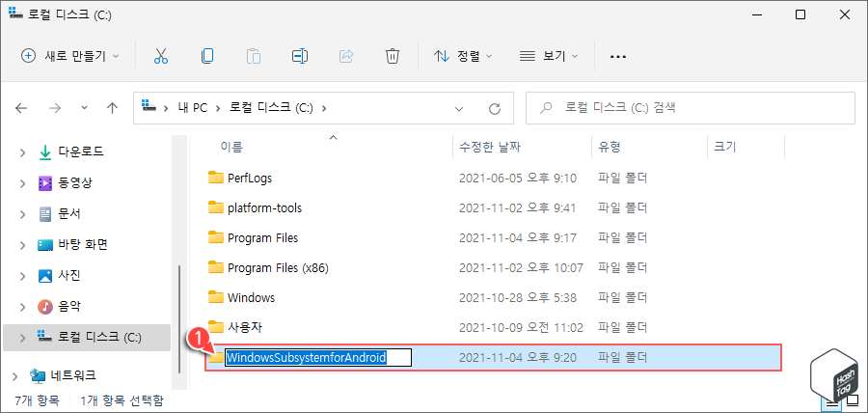The image size is (868, 413).
Task: Click the search magnifier icon
Action: (545, 108)
